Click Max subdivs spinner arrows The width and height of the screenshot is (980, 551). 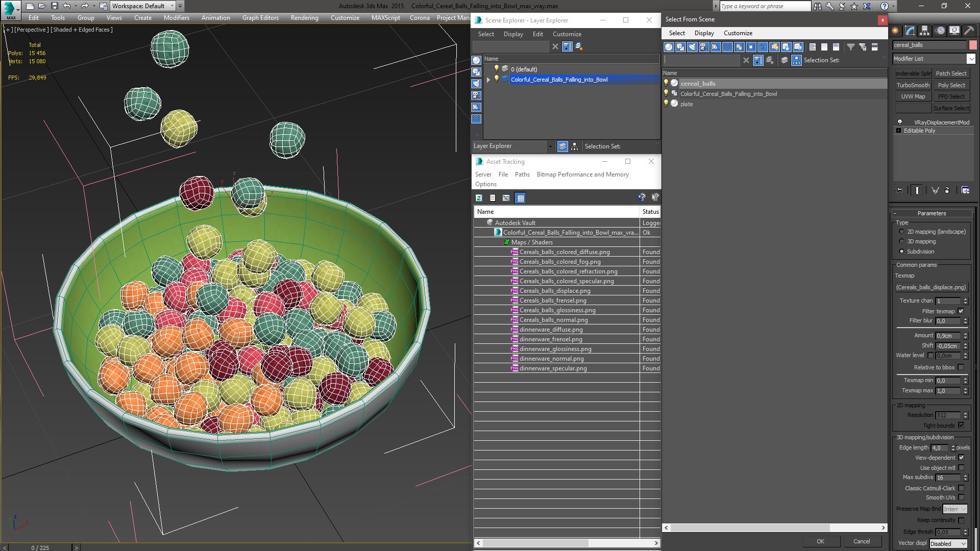pos(965,478)
